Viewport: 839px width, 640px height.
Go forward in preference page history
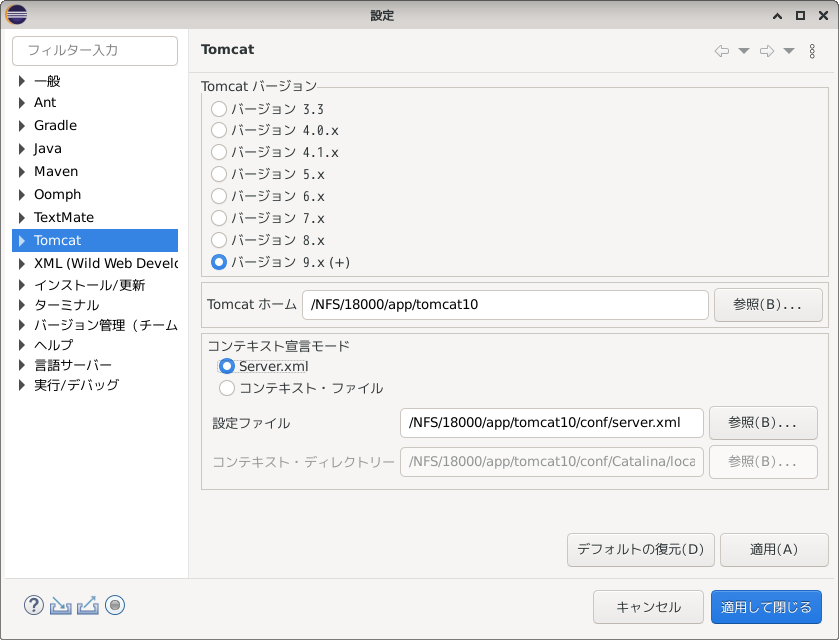(x=767, y=51)
